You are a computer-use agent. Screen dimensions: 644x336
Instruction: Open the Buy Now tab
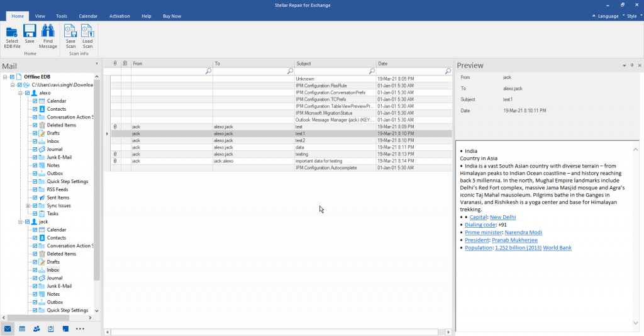[x=172, y=16]
